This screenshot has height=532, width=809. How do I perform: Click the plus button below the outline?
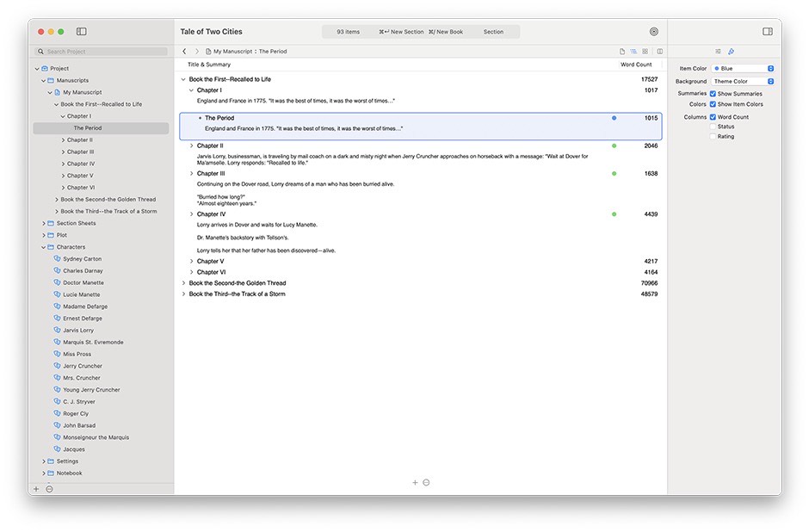tap(415, 482)
